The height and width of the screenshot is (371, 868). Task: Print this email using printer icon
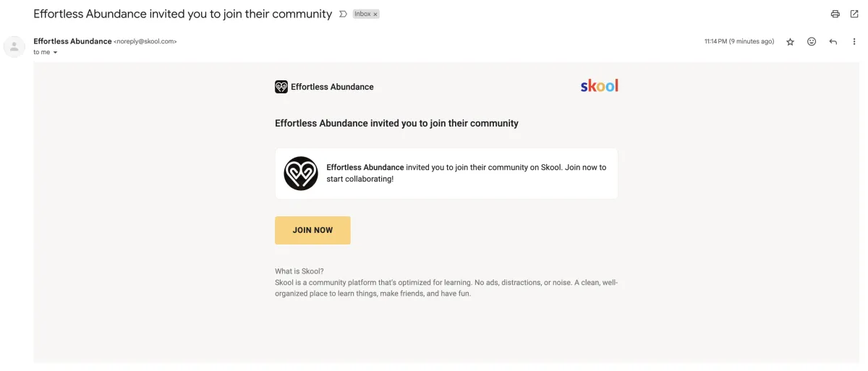[835, 14]
